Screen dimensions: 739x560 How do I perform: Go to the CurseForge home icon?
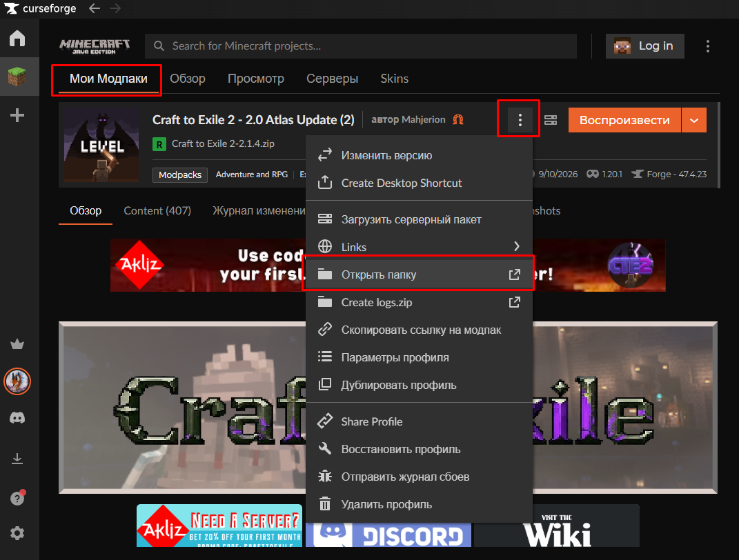pyautogui.click(x=17, y=38)
